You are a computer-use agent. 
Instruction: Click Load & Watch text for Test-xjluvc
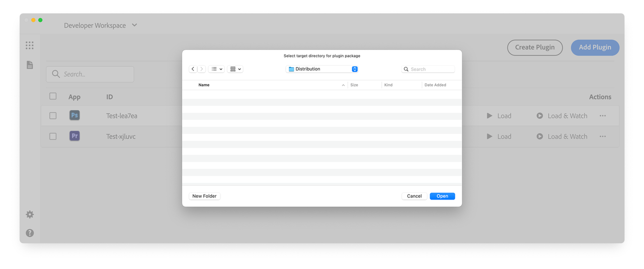568,137
